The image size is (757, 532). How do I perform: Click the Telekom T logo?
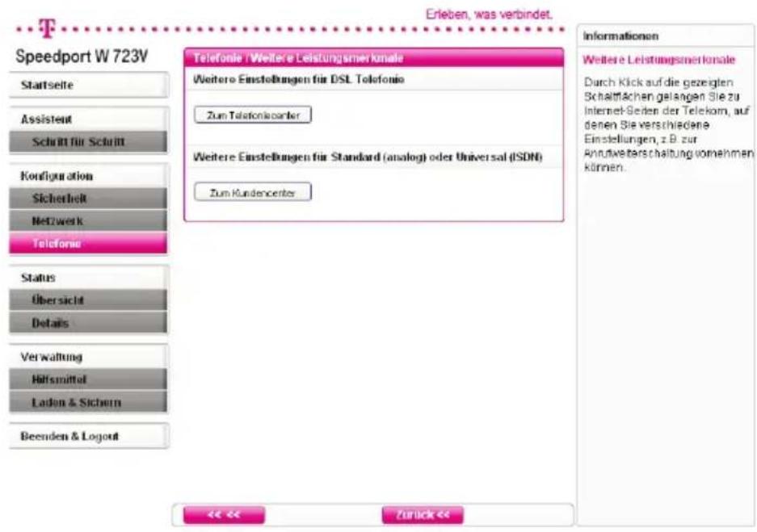tap(48, 28)
